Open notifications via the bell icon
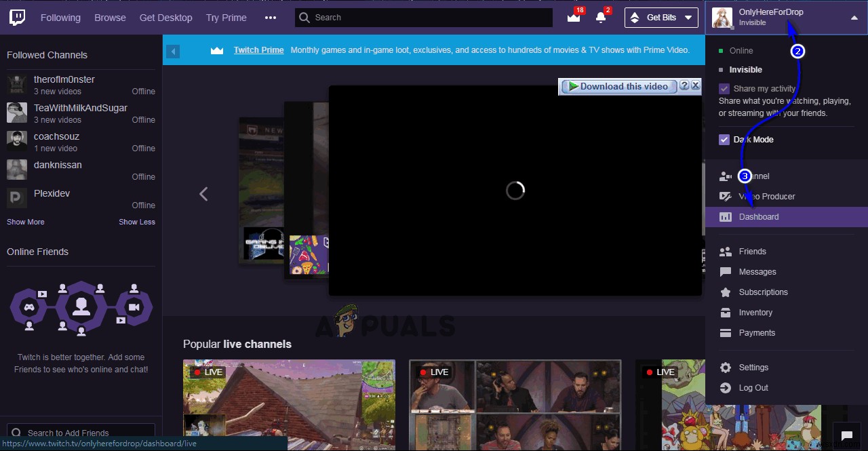The height and width of the screenshot is (451, 868). [x=601, y=17]
